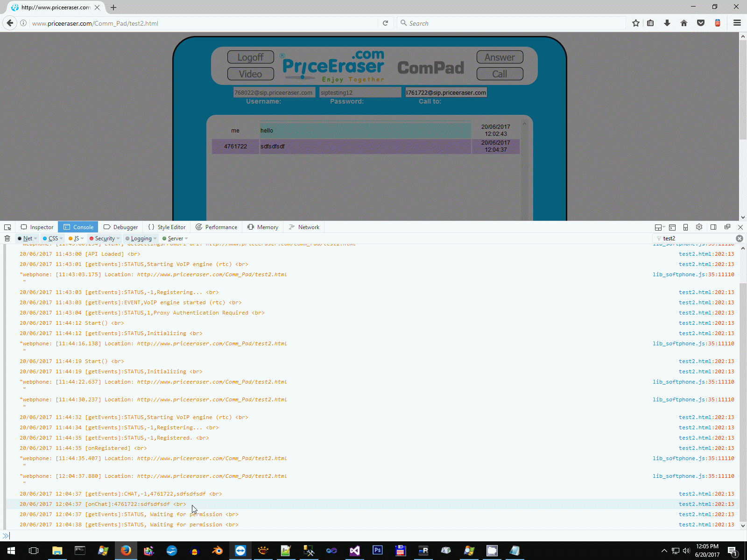Go back with the browser back arrow
This screenshot has height=560, width=747.
(10, 23)
